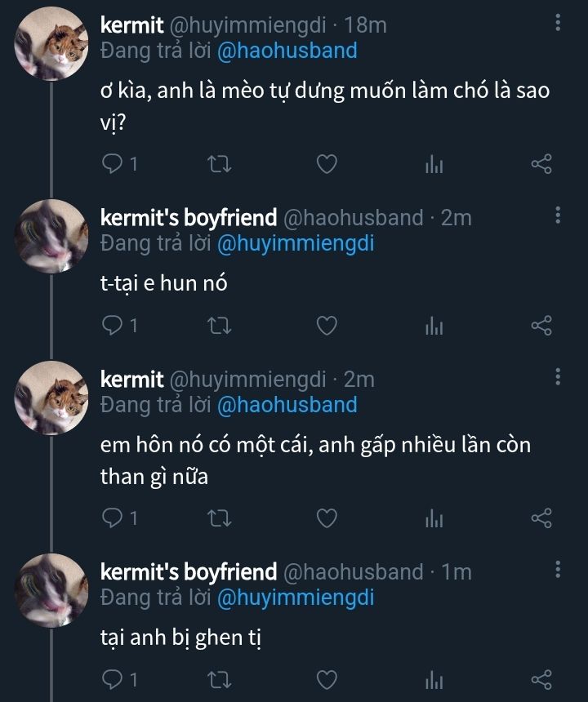This screenshot has width=588, height=702.
Task: View analytics of the "tại anh bị ghen tị" tweet
Action: coord(434,679)
